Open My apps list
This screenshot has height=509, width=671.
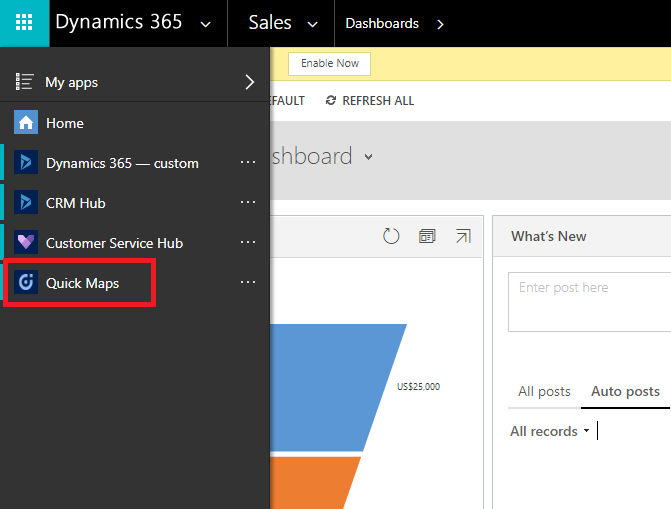click(71, 82)
